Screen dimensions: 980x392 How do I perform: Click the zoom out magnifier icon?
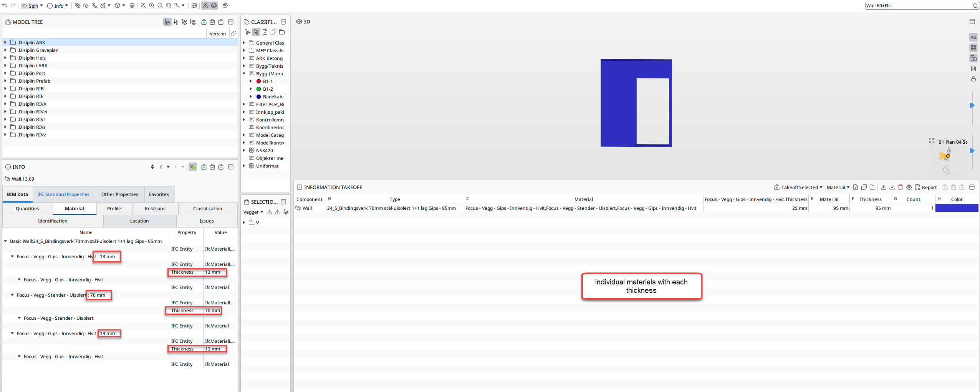(160, 5)
